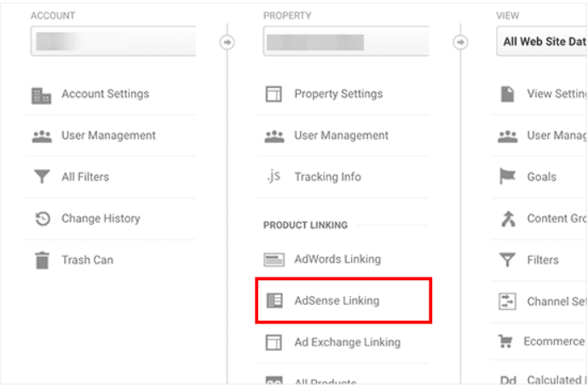This screenshot has height=389, width=588.
Task: Click the Ad Exchange Linking icon
Action: pyautogui.click(x=274, y=342)
